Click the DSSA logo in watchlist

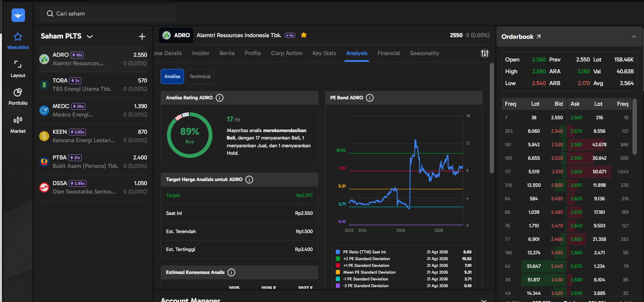(44, 187)
